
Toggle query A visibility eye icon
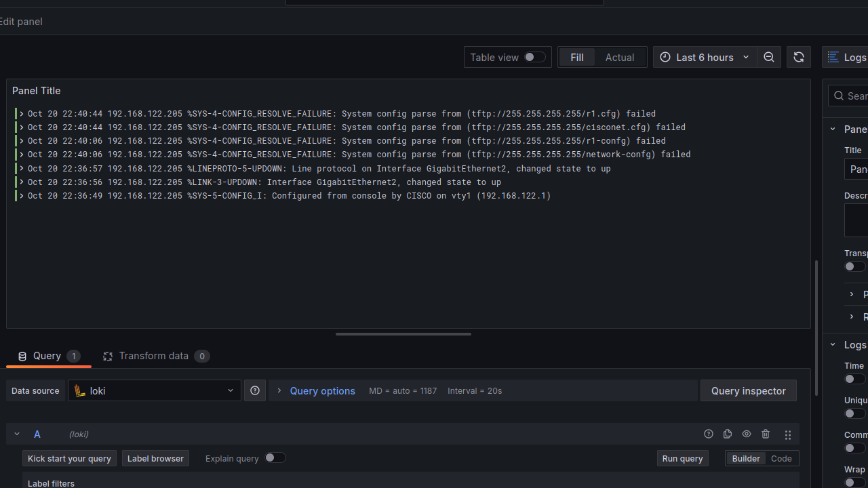(747, 434)
